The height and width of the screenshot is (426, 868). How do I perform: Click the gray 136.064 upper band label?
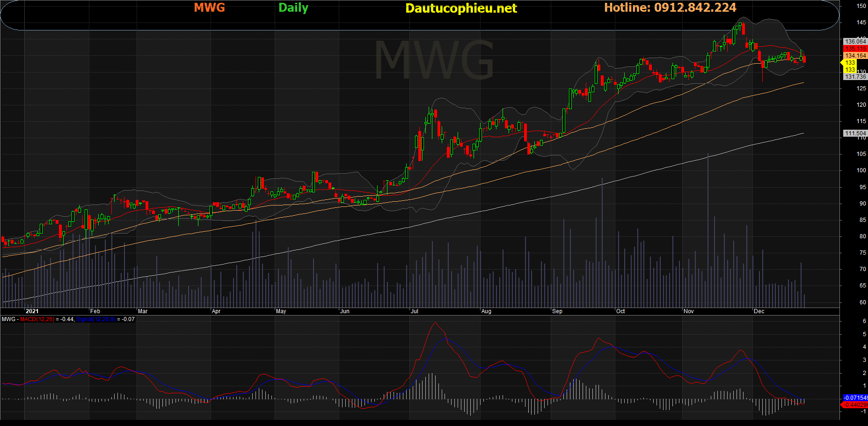pos(855,42)
